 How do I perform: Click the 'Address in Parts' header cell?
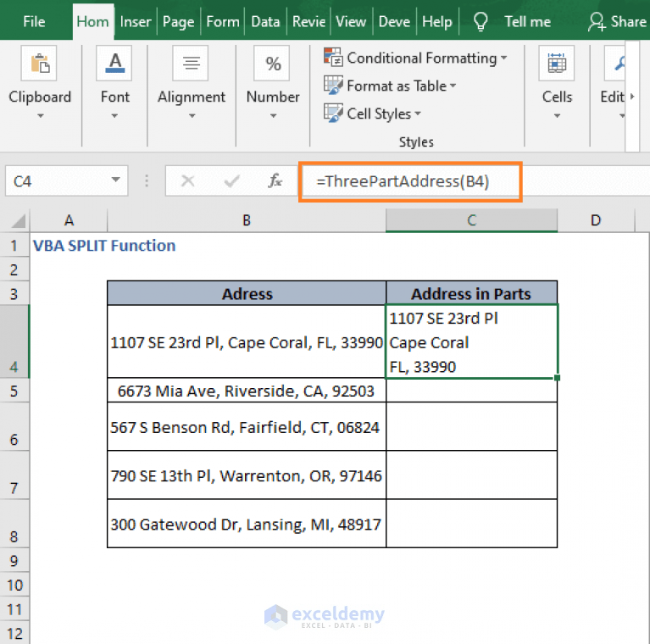pos(471,293)
